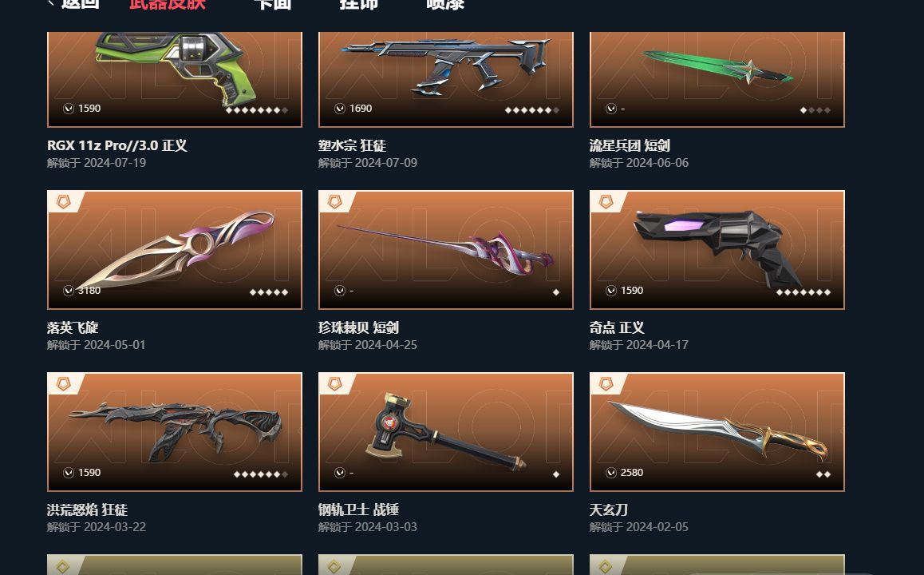Screen dimensions: 924x575
Task: Open the 钢轨卫士 战锤 hammer thumbnail
Action: [445, 432]
